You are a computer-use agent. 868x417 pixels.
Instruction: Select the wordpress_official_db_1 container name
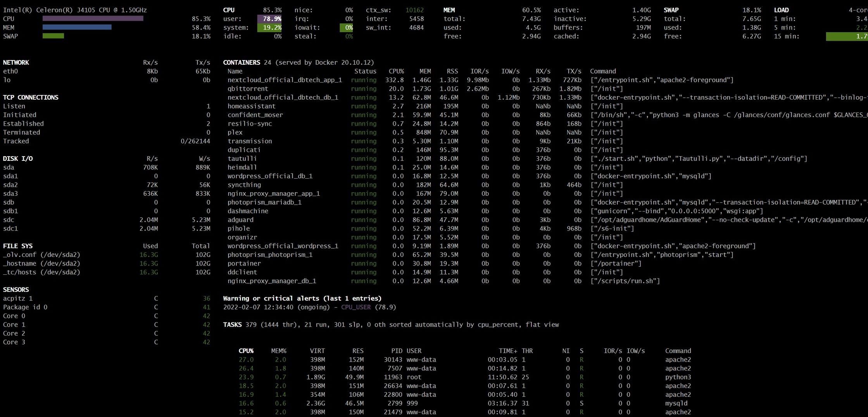click(x=270, y=176)
